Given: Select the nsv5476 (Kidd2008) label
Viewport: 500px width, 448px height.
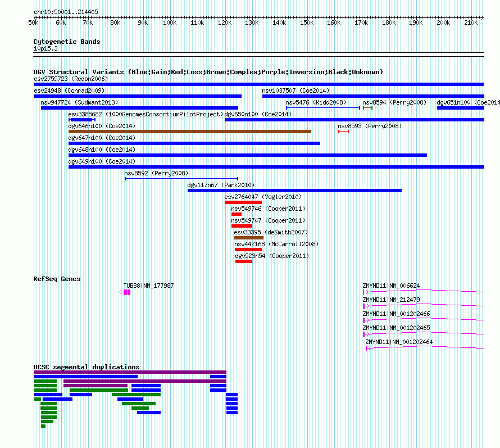Looking at the screenshot, I should point(316,102).
